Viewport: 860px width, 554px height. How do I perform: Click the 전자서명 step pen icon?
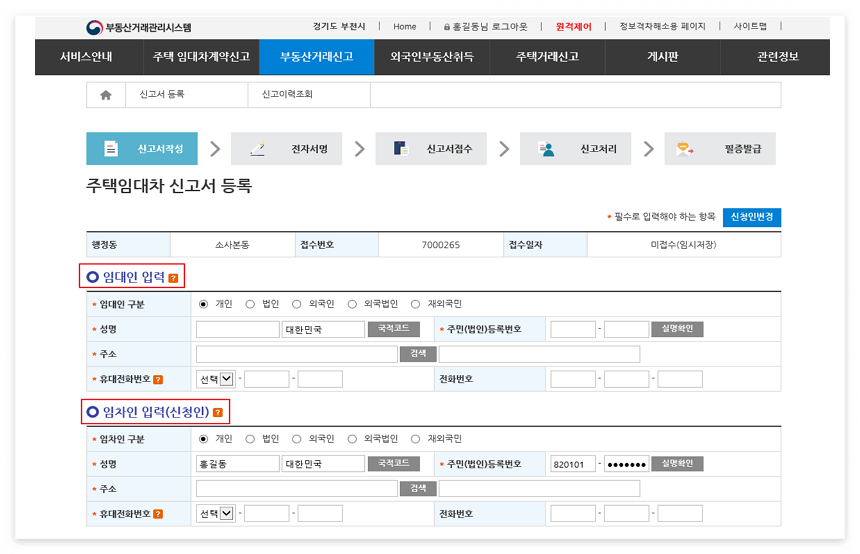pyautogui.click(x=257, y=149)
